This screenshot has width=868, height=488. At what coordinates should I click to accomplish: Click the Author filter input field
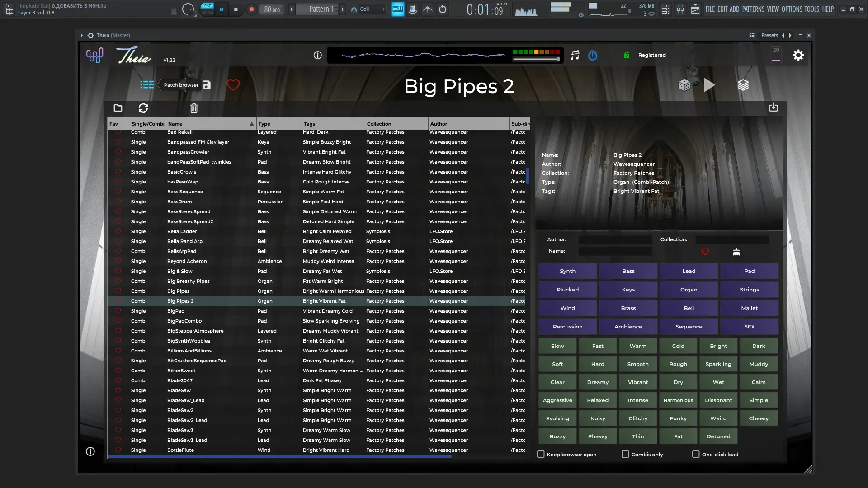(x=615, y=240)
